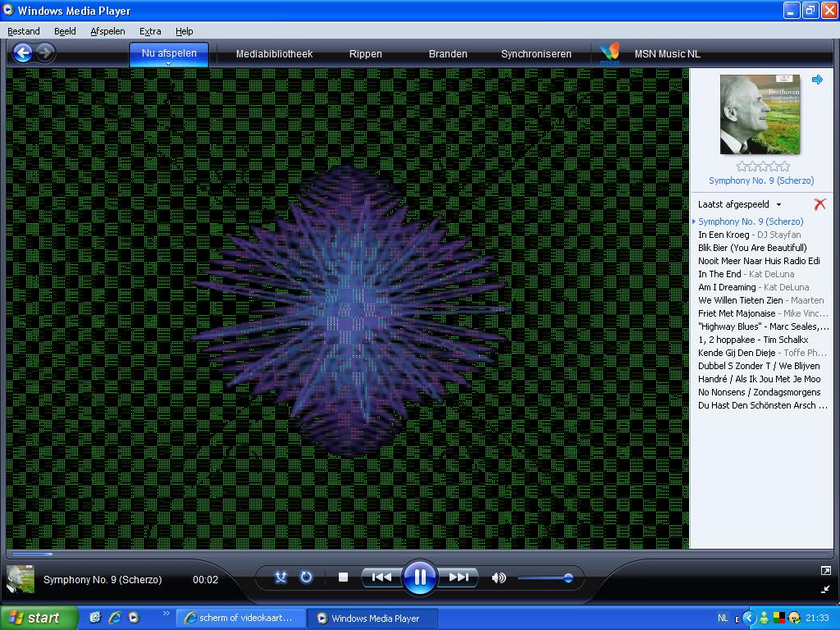Viewport: 840px width, 630px height.
Task: Switch to the Synchroniseren tab
Action: 536,53
